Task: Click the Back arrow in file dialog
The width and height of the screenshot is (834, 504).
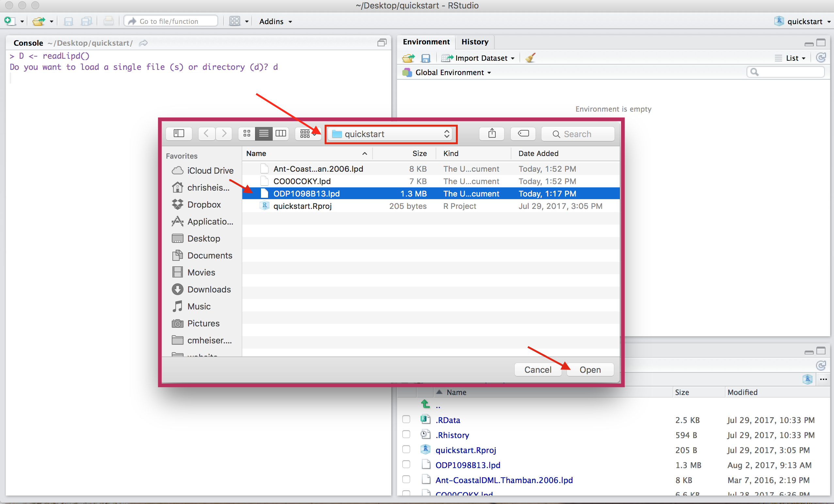Action: point(206,134)
